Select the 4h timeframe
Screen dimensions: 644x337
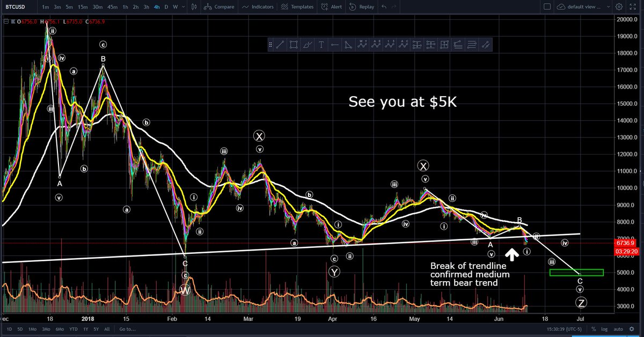click(156, 6)
